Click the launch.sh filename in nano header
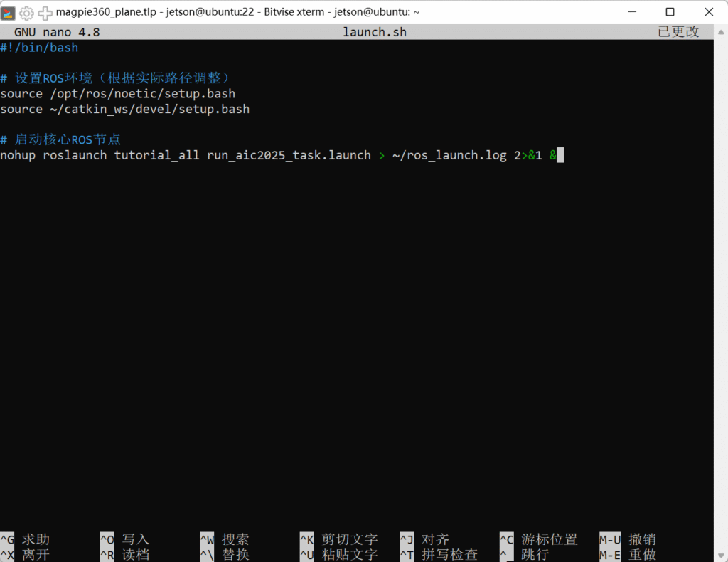728x562 pixels. [375, 32]
